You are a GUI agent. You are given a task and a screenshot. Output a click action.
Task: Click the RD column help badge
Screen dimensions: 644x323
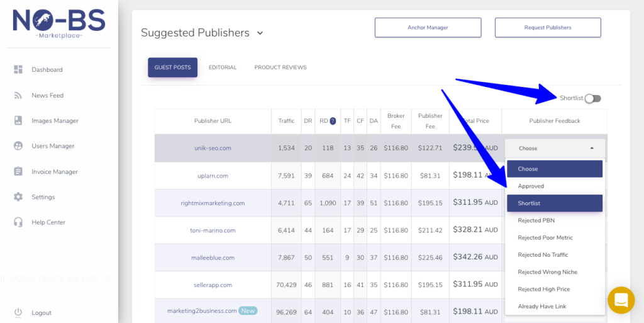[x=333, y=121]
